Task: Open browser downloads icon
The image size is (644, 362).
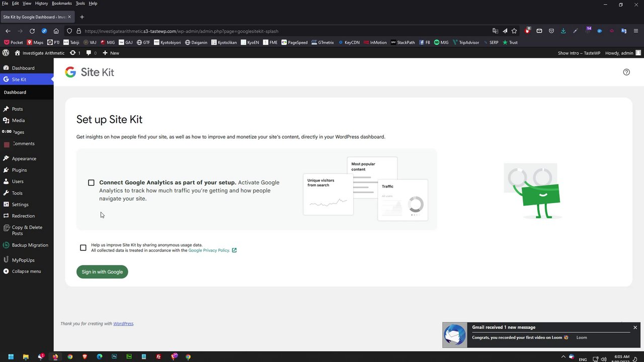Action: (x=563, y=31)
